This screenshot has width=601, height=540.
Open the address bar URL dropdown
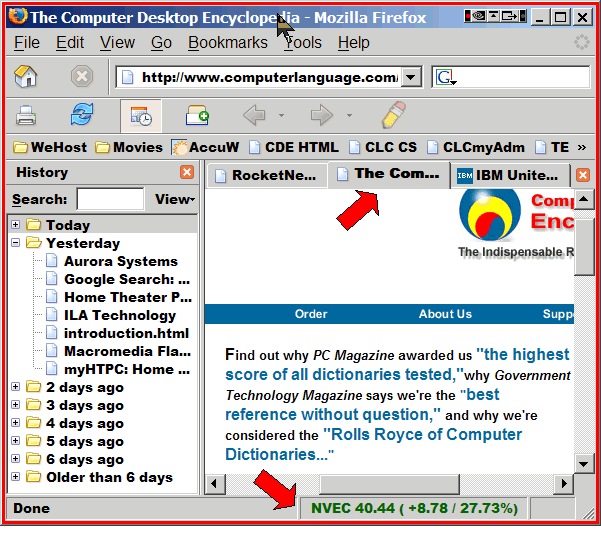coord(411,77)
